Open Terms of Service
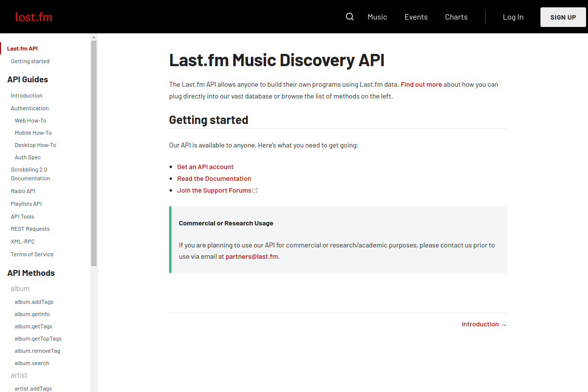This screenshot has height=392, width=588. click(32, 254)
